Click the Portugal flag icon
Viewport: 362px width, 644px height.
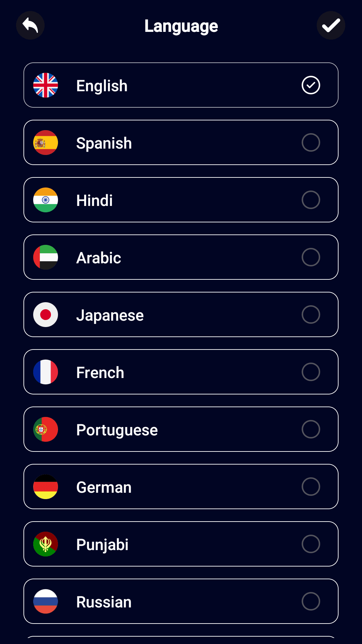tap(46, 429)
